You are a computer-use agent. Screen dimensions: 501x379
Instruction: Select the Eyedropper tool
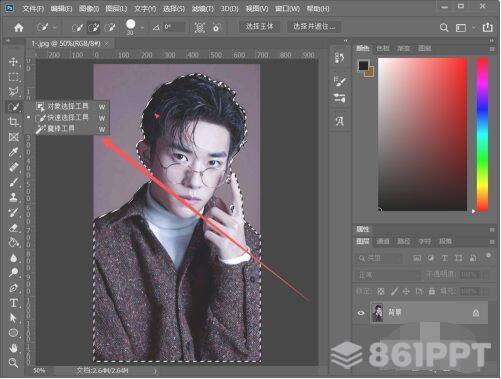point(13,152)
